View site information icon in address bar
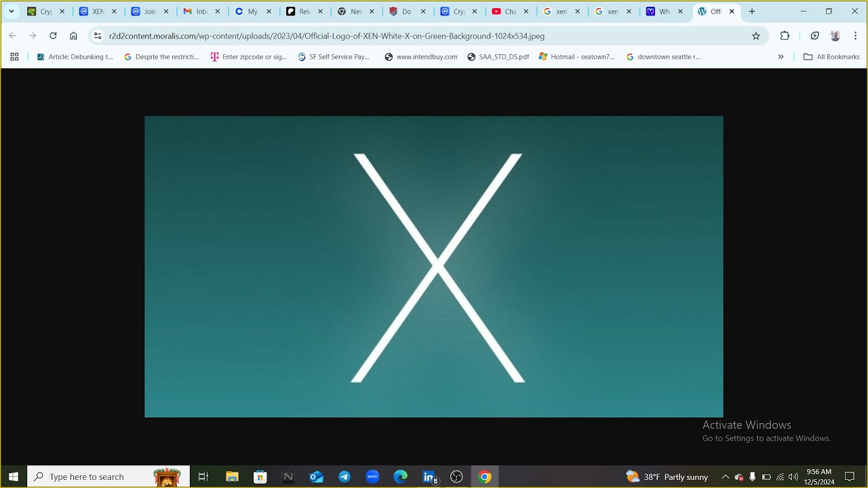 coord(98,36)
